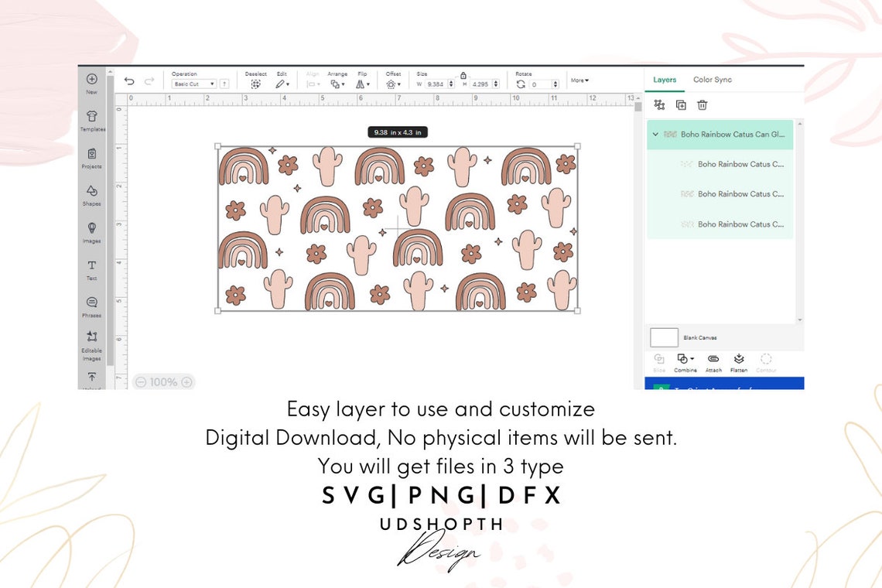This screenshot has height=588, width=882.
Task: Switch to the Color Sync tab
Action: (x=712, y=80)
